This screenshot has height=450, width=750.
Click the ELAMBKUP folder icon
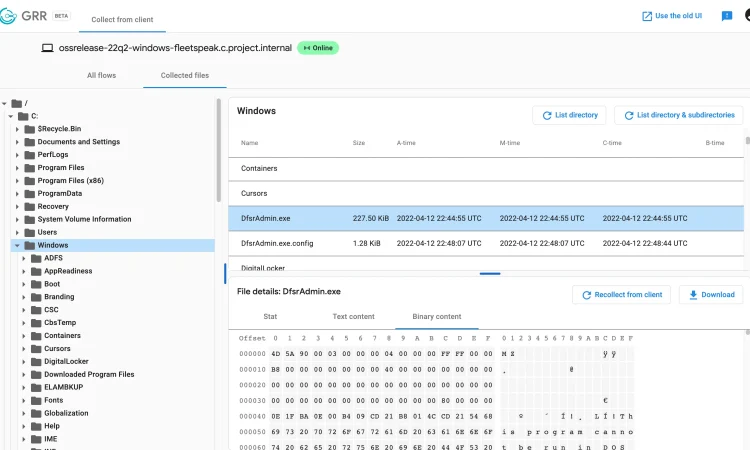pos(36,387)
